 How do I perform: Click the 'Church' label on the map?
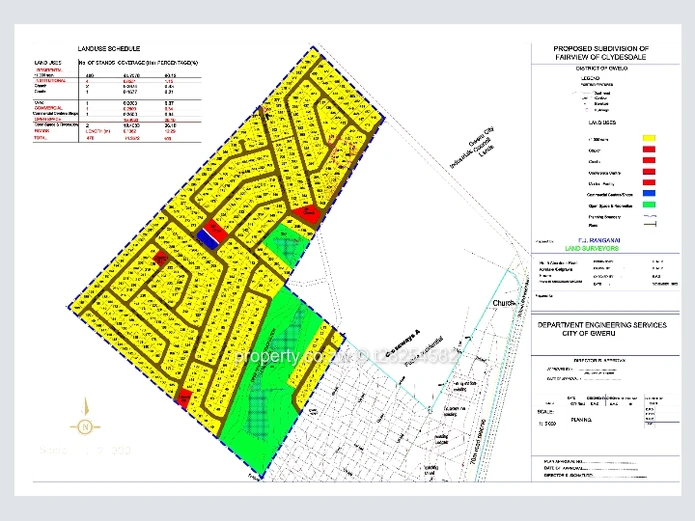[x=504, y=303]
